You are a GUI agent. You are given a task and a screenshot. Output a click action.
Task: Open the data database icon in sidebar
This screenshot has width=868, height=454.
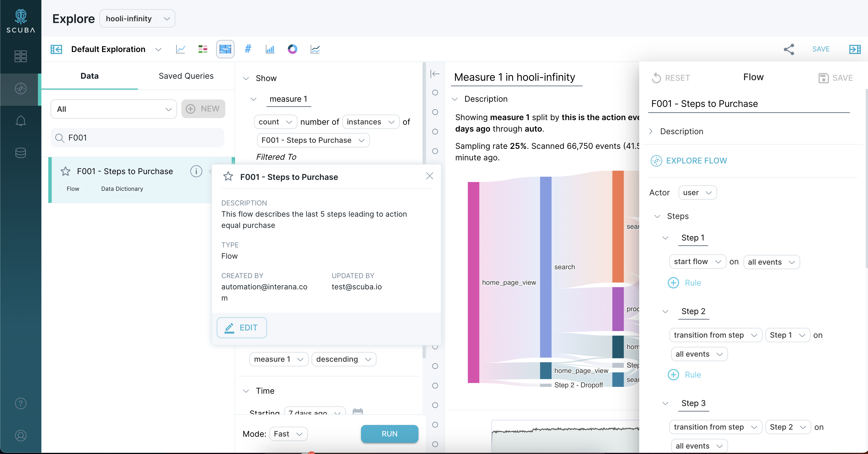pos(21,153)
